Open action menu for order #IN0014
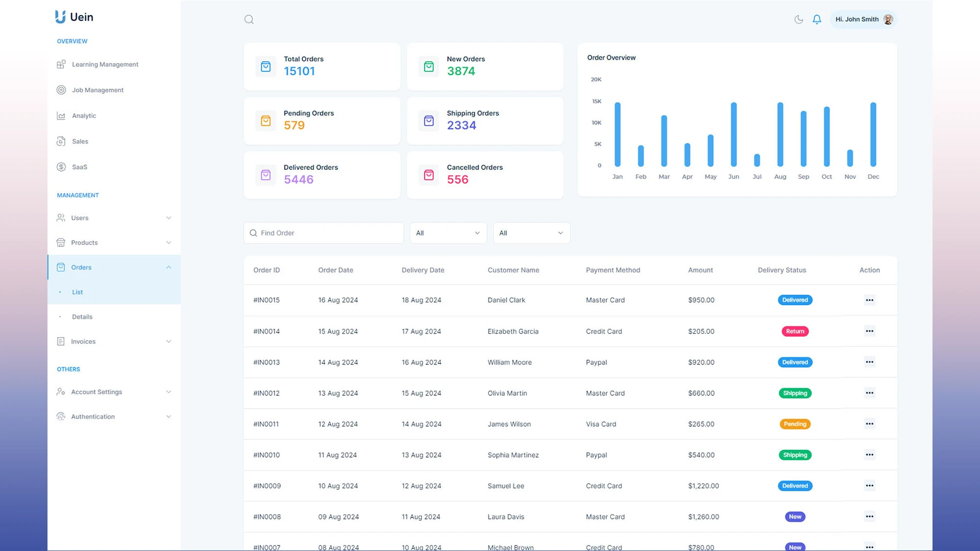 tap(869, 331)
